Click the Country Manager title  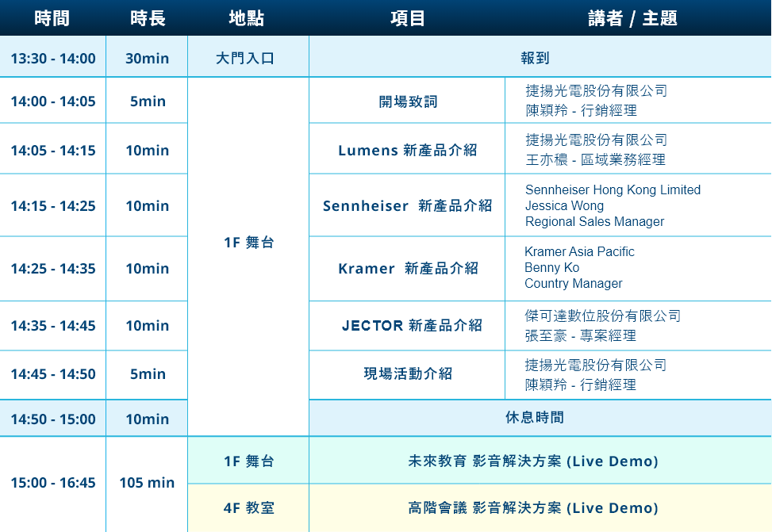[574, 283]
